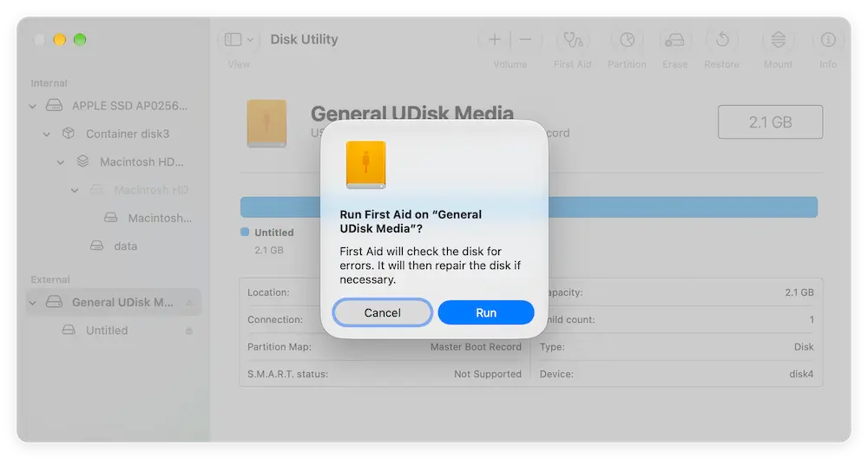Screen dimensions: 868x459
Task: Collapse the APPLE SSD AP0256 disk chevron
Action: 33,106
